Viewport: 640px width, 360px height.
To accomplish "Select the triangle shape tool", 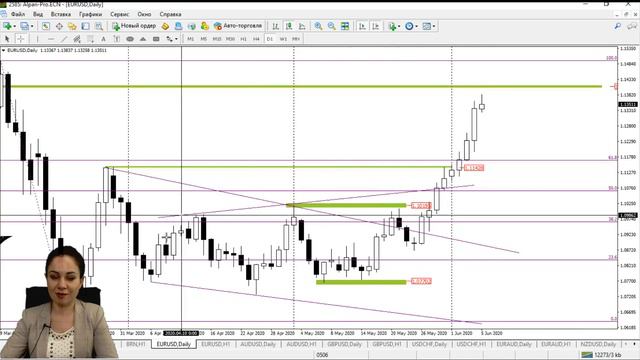I will click(x=143, y=39).
